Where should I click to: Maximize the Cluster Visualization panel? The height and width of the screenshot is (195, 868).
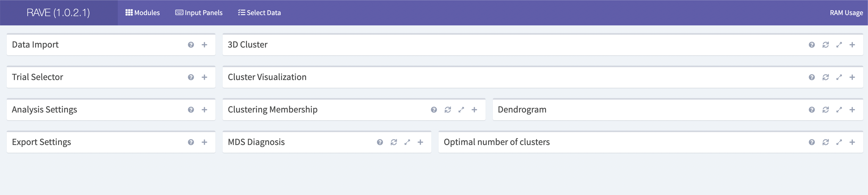pos(839,77)
